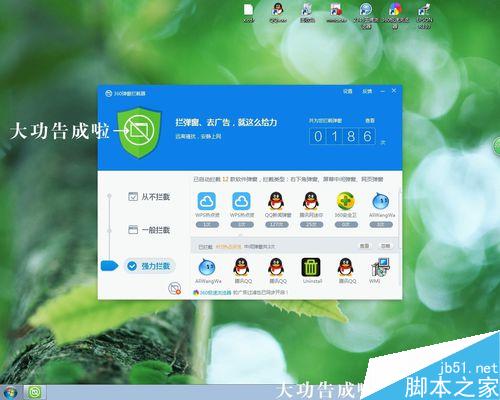Click the 腾讯QQ icon right beside bottom AliWangWa
Image resolution: width=500 pixels, height=400 pixels.
coord(242,267)
